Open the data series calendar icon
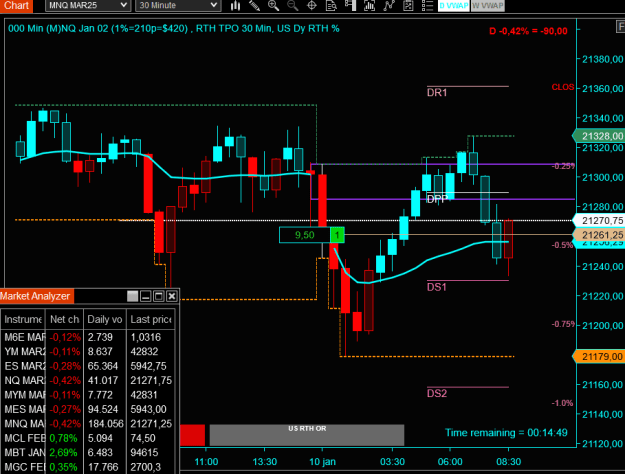 point(408,6)
